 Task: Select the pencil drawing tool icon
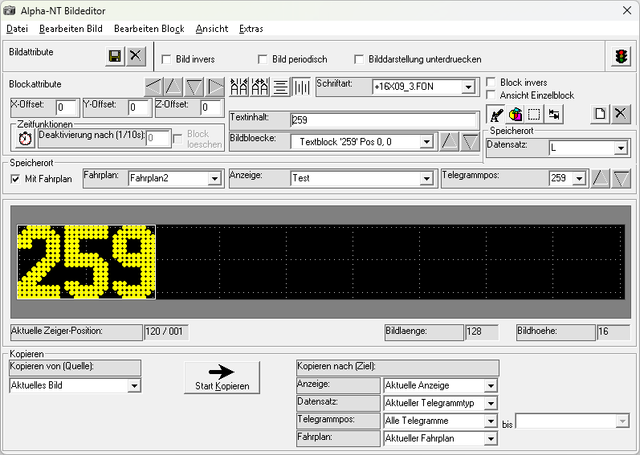496,114
